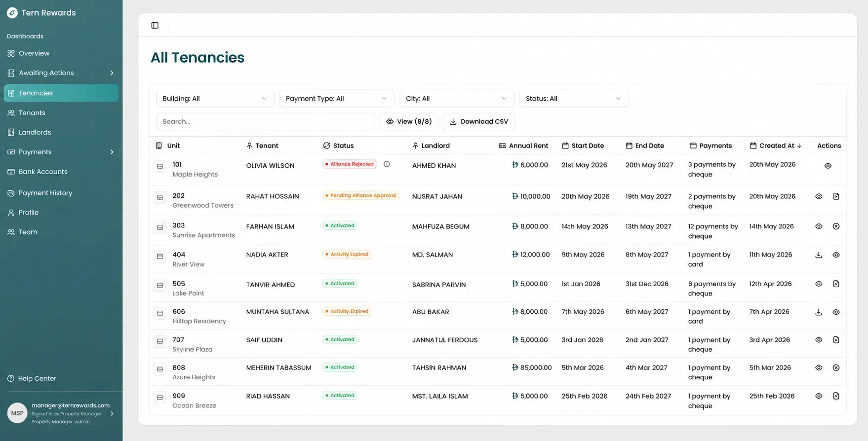Open View (8/8) column selector
The image size is (868, 441).
click(x=409, y=121)
